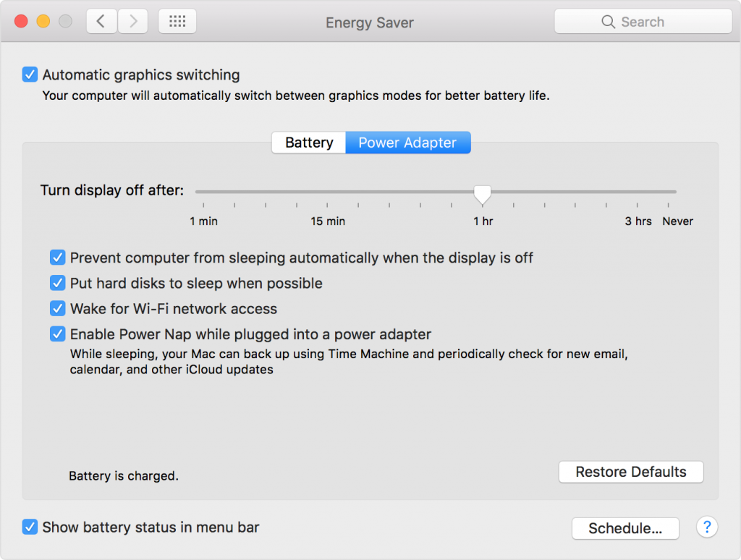The height and width of the screenshot is (560, 741).
Task: Uncheck Enable Power Nap while plugged in
Action: (57, 334)
